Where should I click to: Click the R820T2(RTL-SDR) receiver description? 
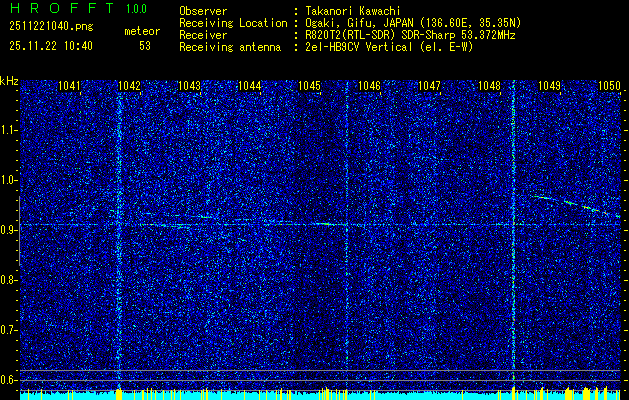point(410,35)
